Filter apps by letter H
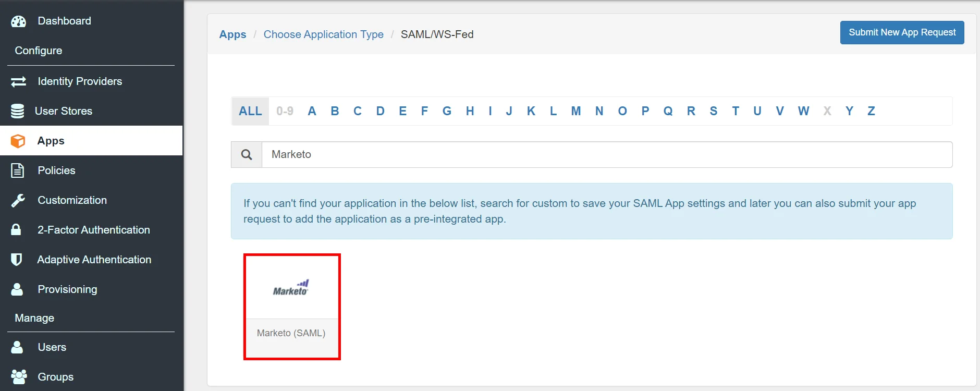The image size is (980, 391). 470,111
